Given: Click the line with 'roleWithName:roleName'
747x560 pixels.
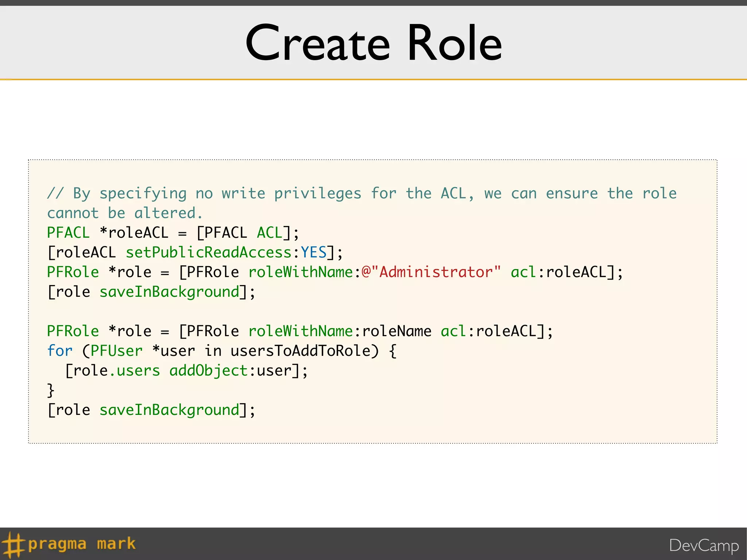Looking at the screenshot, I should pyautogui.click(x=300, y=331).
